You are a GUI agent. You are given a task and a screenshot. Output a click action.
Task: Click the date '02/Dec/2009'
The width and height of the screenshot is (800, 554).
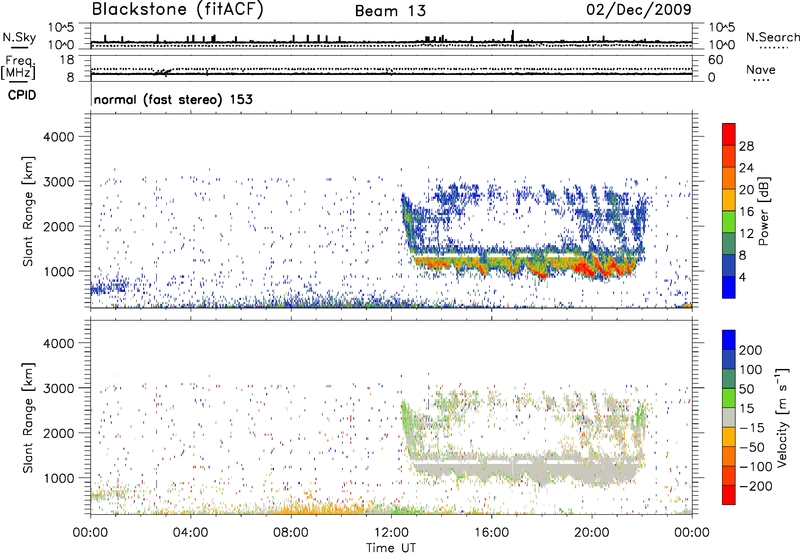pyautogui.click(x=639, y=10)
